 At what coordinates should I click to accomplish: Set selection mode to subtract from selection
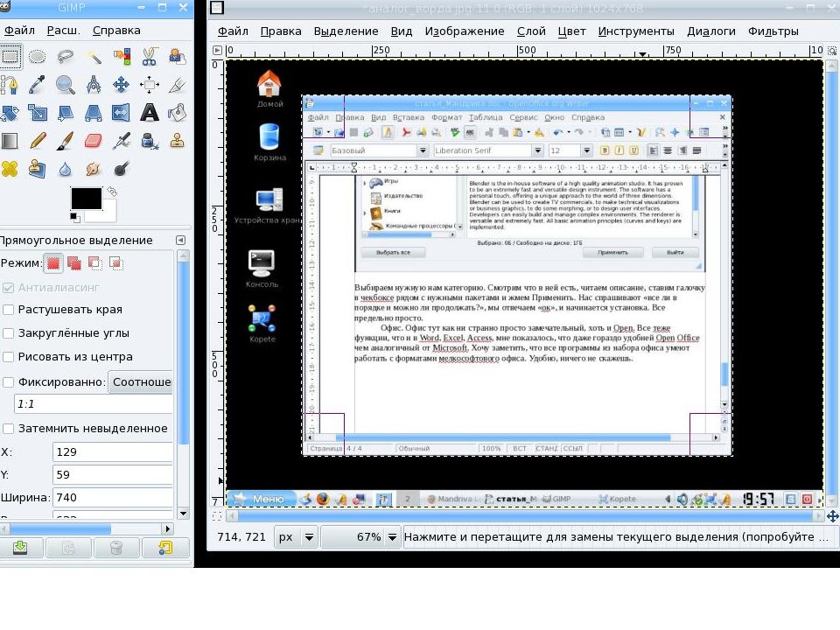coord(94,263)
